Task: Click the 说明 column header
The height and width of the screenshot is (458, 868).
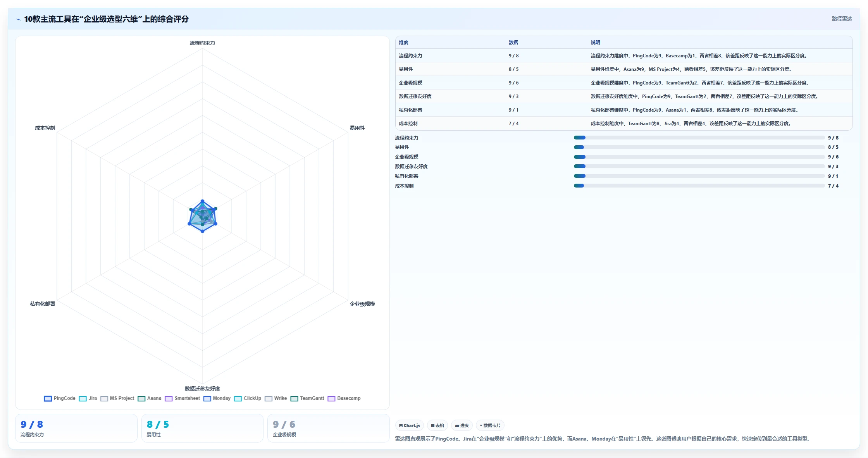Action: click(x=595, y=43)
